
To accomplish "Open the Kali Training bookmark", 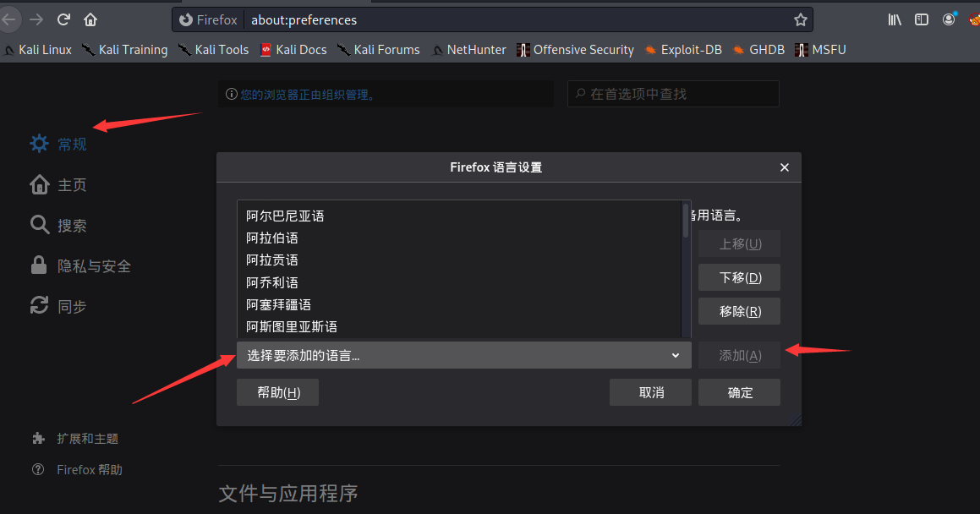I will (125, 50).
